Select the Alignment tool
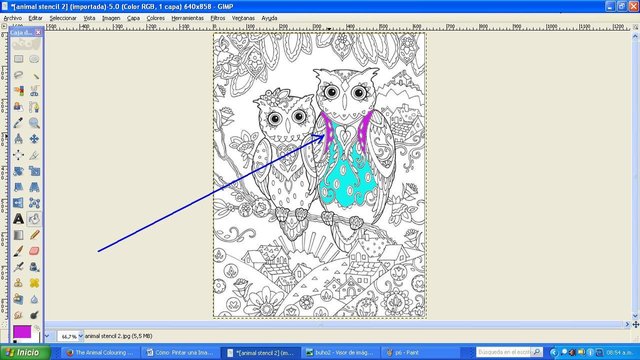The image size is (640, 360). click(x=18, y=155)
